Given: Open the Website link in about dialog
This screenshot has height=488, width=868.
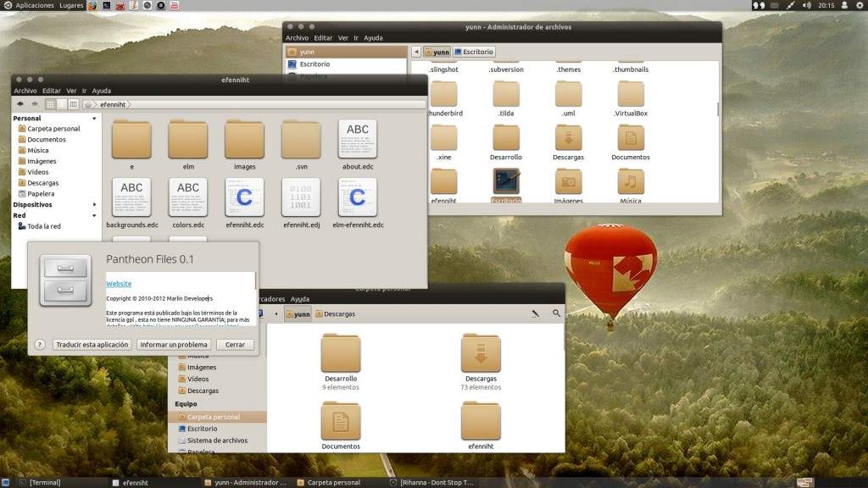Looking at the screenshot, I should click(119, 284).
